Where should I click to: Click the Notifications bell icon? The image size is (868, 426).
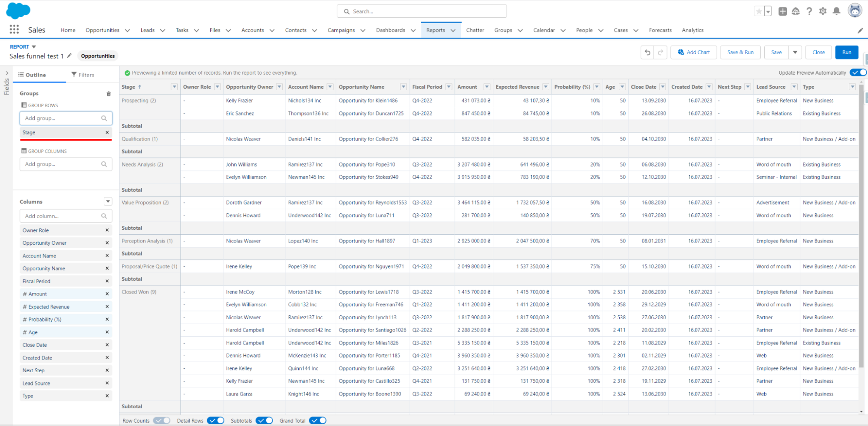click(836, 11)
